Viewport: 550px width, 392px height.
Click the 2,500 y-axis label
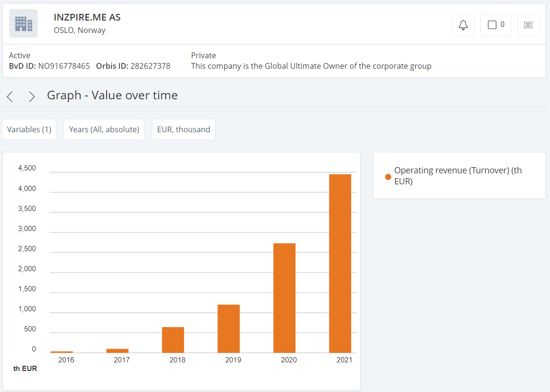point(27,249)
